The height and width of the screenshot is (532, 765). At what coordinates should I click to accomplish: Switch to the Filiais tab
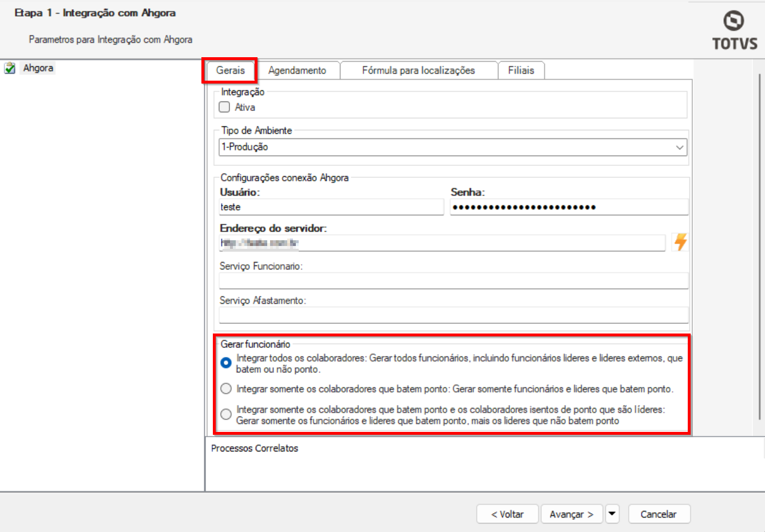point(521,70)
